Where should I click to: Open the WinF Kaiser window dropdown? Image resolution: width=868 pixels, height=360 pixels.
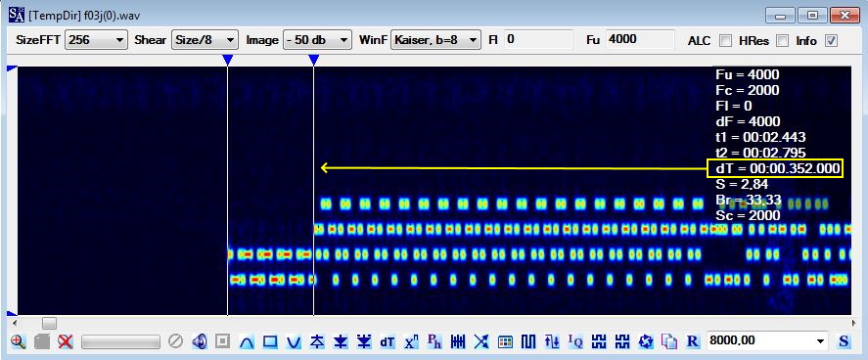click(435, 40)
